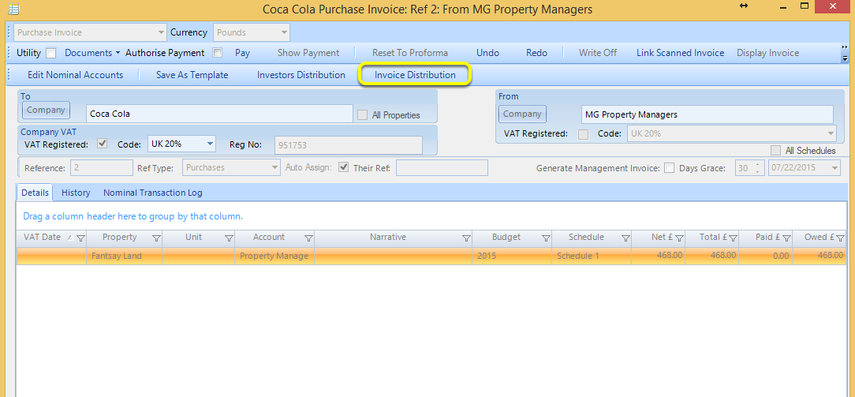
Task: Open Schedule column filter icon
Action: 625,238
